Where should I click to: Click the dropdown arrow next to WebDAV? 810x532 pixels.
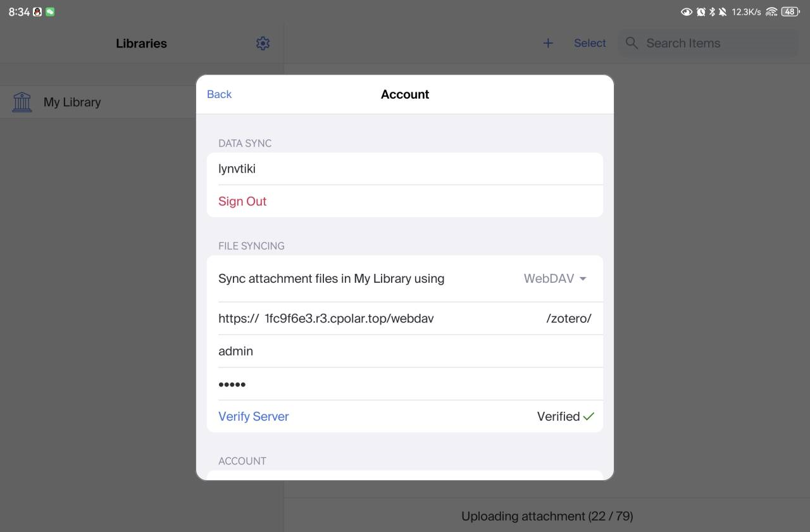pos(583,279)
